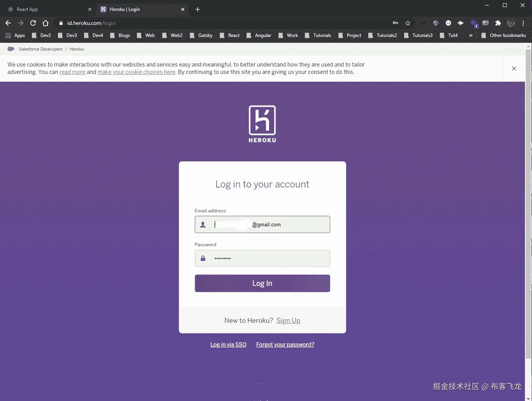Open the Web2 bookmarks folder
This screenshot has width=532, height=401.
[x=172, y=35]
